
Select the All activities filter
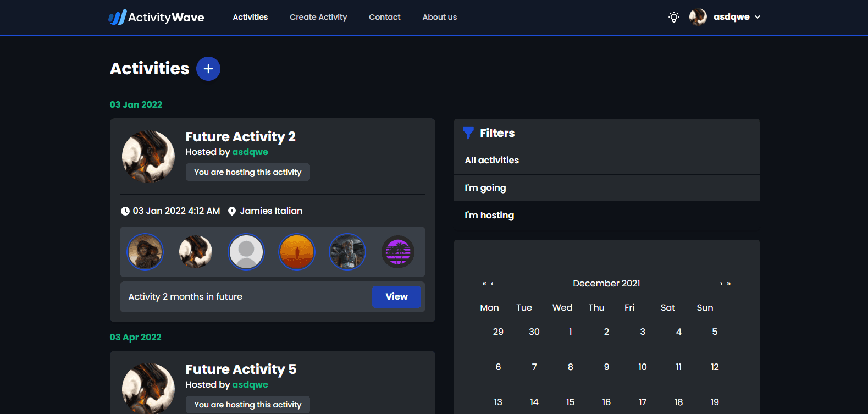pos(492,161)
